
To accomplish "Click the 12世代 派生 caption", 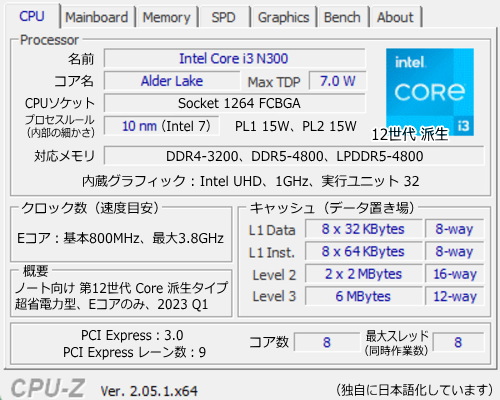I will coord(410,134).
